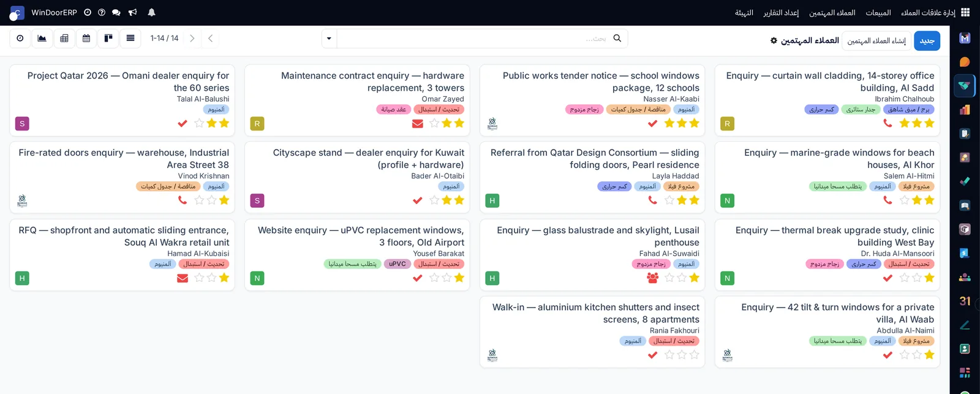Open the apps grid menu icon
The height and width of the screenshot is (394, 980).
(x=965, y=12)
